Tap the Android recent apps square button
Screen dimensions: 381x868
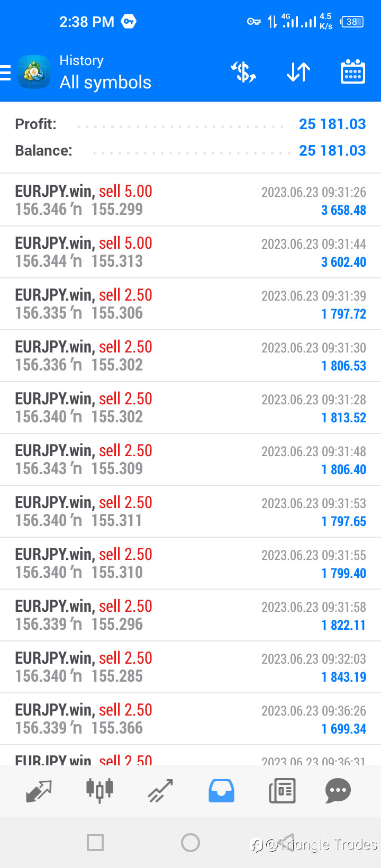coord(95,842)
